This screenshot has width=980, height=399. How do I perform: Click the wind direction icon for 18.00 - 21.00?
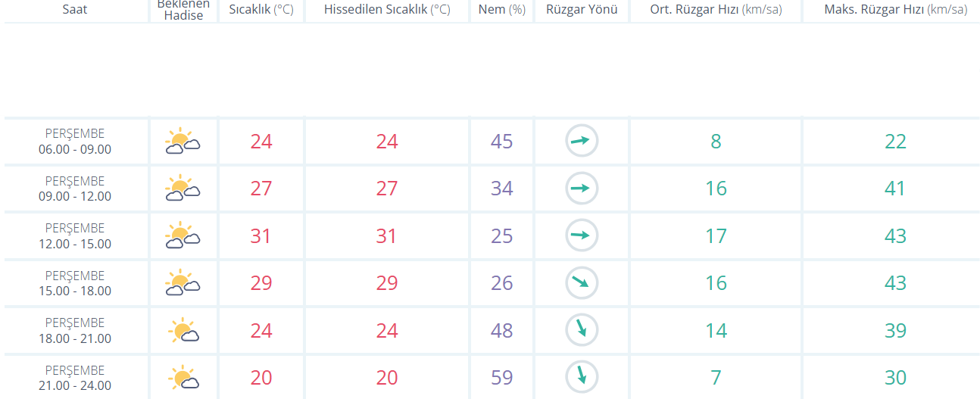(582, 329)
